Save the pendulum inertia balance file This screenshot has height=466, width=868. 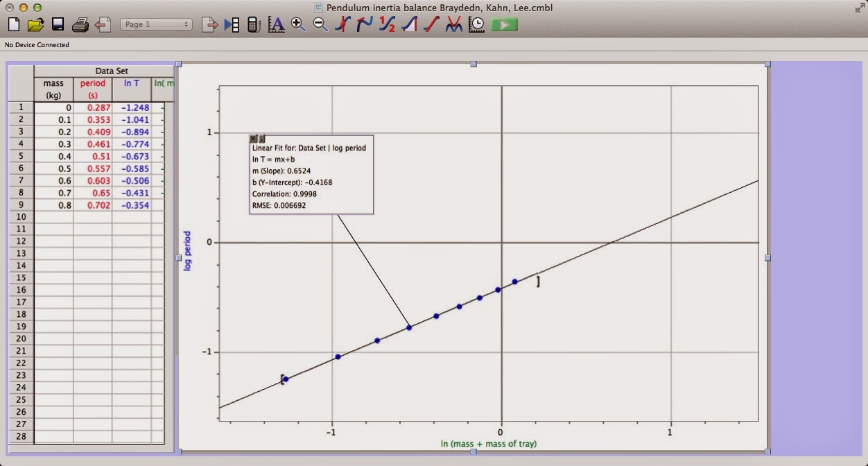click(58, 24)
